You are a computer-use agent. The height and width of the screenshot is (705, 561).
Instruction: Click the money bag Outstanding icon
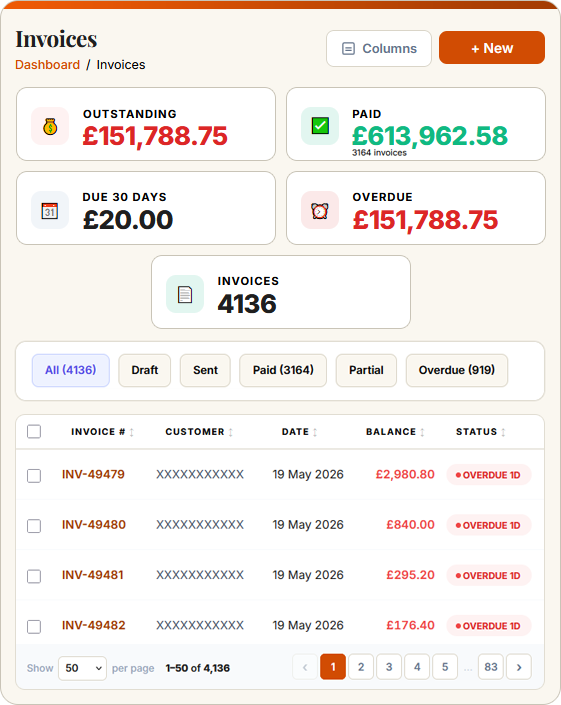50,126
